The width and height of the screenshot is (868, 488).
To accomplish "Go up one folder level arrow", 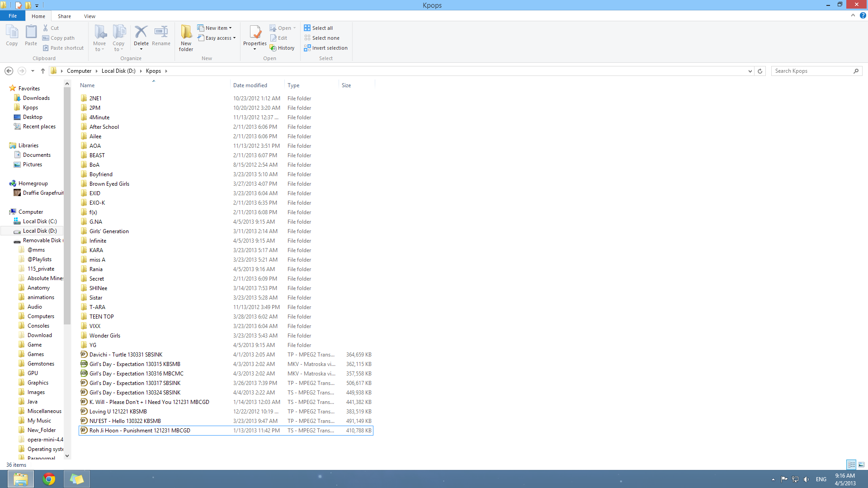I will [43, 71].
